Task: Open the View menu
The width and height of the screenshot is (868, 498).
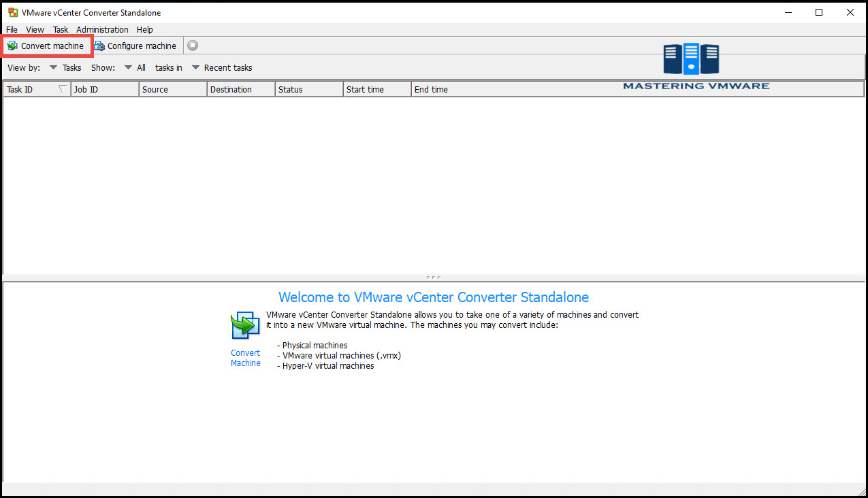Action: (35, 29)
